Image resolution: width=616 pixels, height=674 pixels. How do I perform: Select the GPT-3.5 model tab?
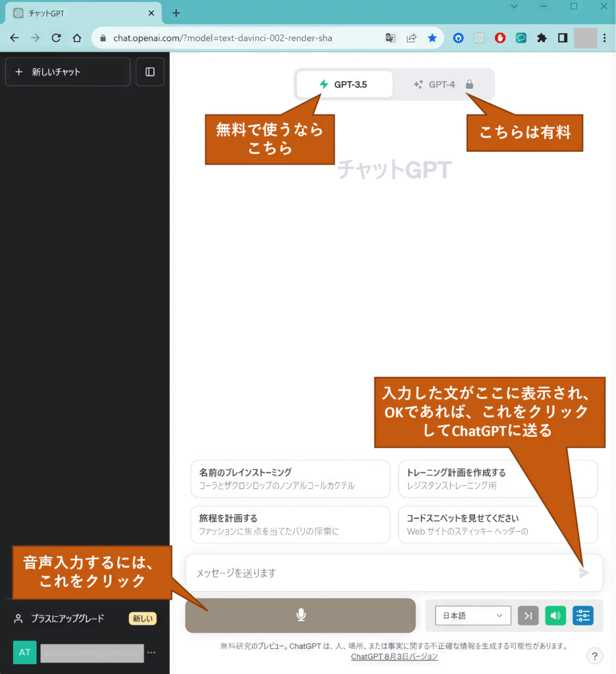pos(344,84)
